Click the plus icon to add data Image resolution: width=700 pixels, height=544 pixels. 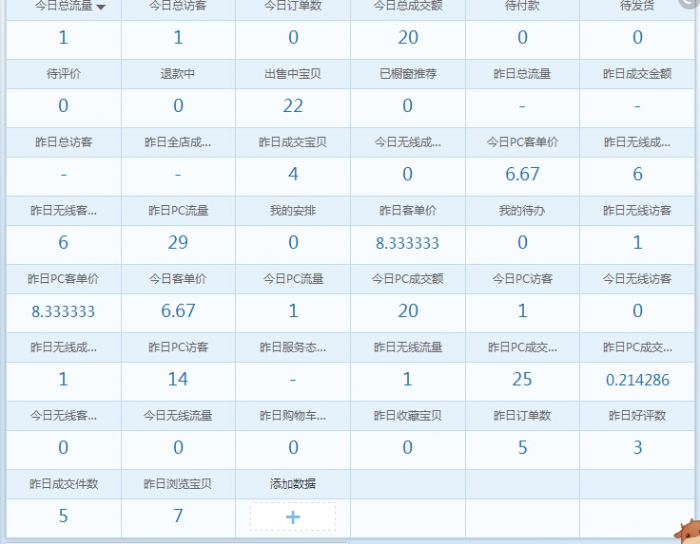293,517
